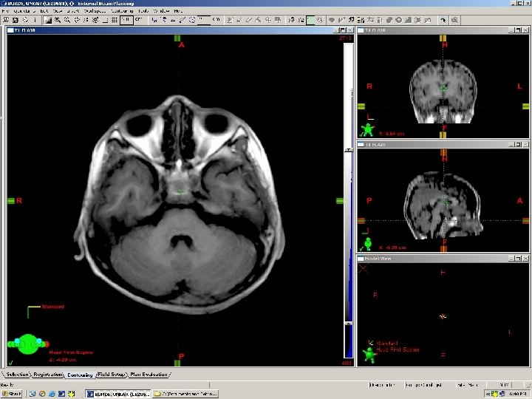Open the Window menu
Viewport: 532px width, 399px height.
161,11
